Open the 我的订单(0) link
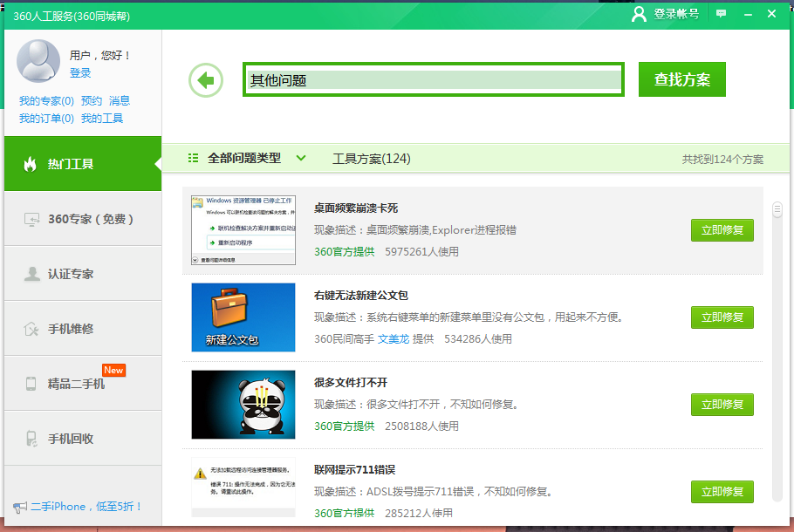794x532 pixels. (x=46, y=119)
